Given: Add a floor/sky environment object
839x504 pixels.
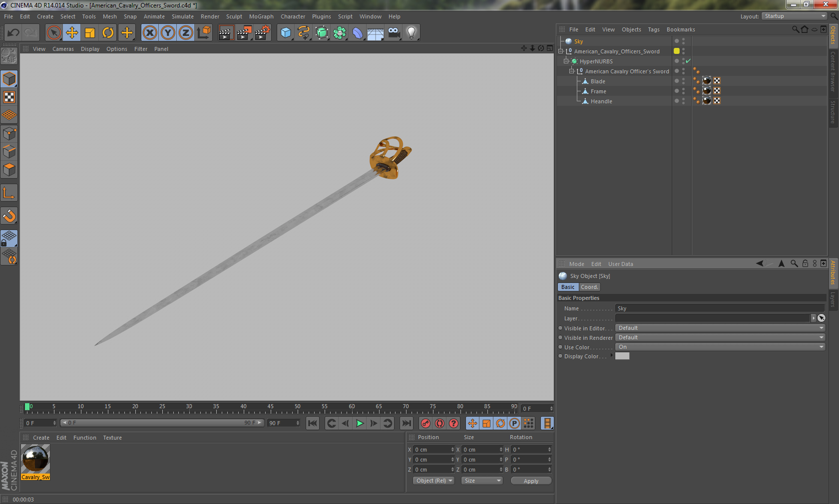Looking at the screenshot, I should tap(376, 33).
